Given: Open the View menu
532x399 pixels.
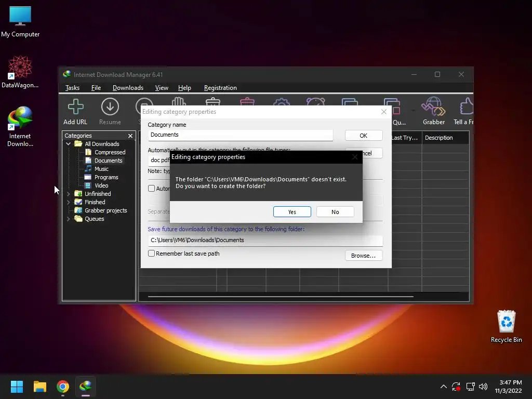Looking at the screenshot, I should point(162,88).
